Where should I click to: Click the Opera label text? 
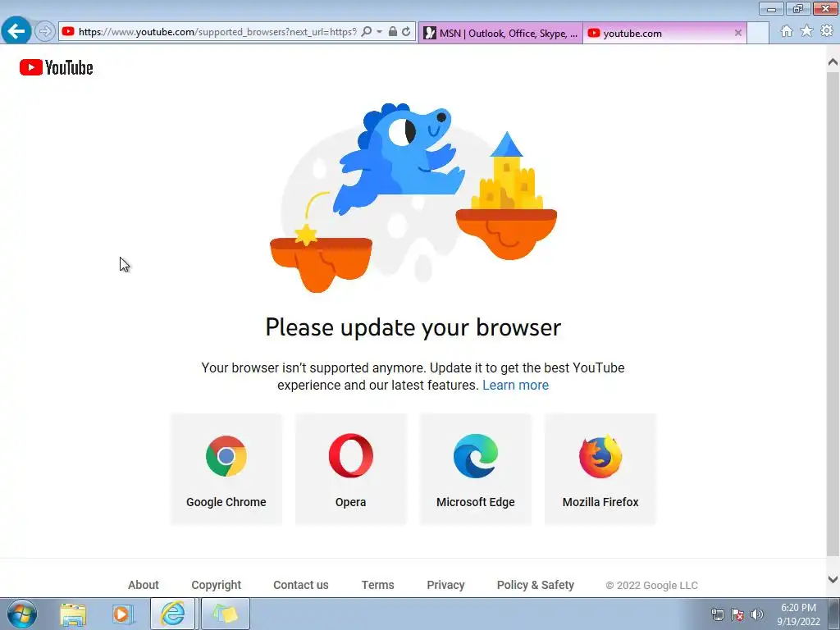(351, 502)
